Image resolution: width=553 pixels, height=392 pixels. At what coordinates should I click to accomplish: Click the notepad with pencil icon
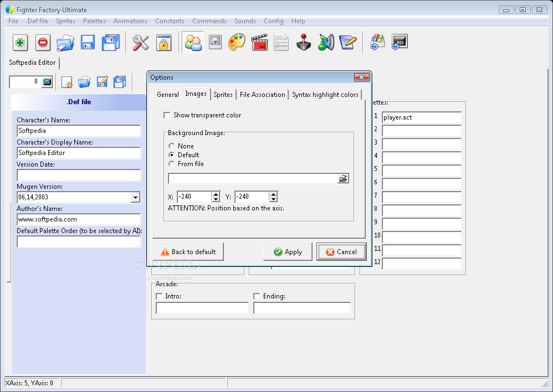coord(348,43)
